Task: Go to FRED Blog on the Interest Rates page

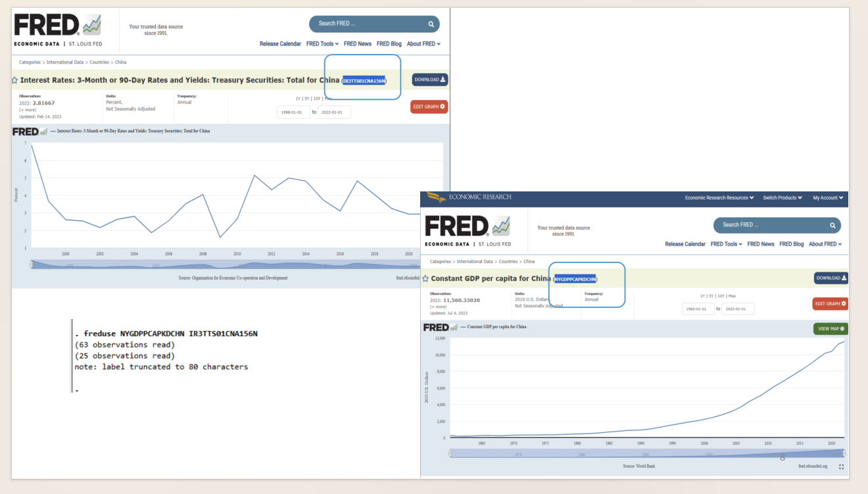Action: [388, 44]
